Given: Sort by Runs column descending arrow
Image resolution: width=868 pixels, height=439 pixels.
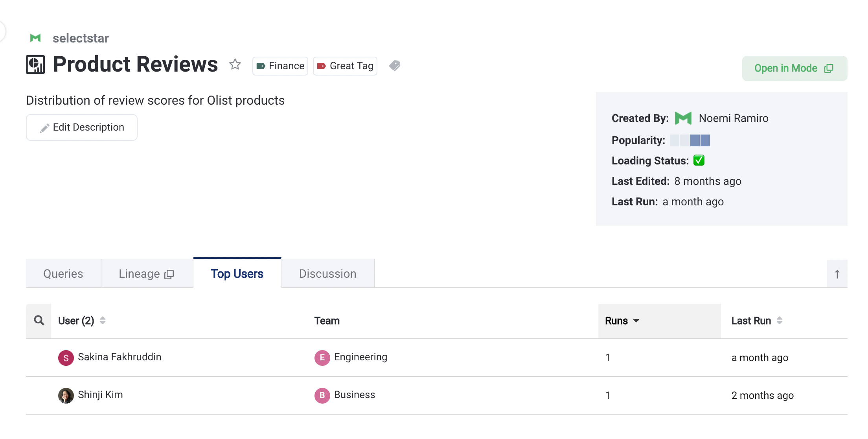Looking at the screenshot, I should pos(636,321).
